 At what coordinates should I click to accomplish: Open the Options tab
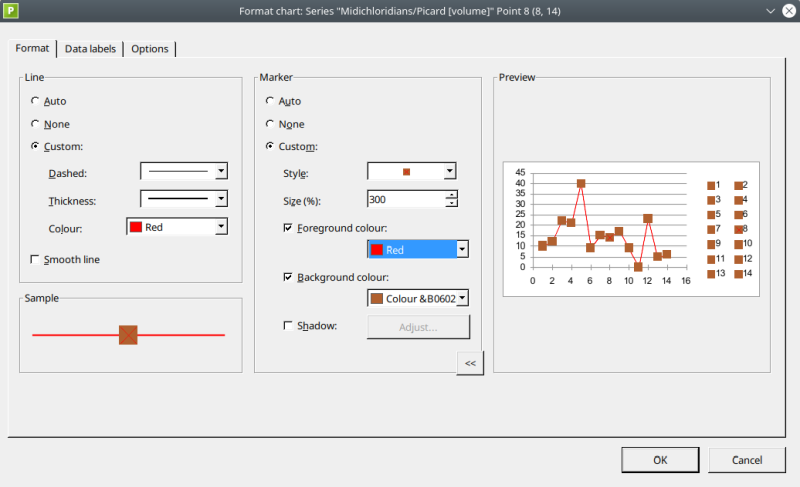click(150, 49)
